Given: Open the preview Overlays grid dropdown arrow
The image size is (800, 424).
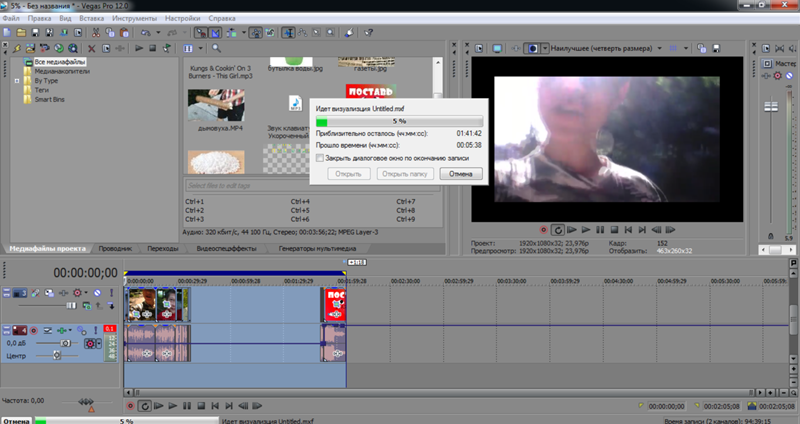Looking at the screenshot, I should click(686, 48).
